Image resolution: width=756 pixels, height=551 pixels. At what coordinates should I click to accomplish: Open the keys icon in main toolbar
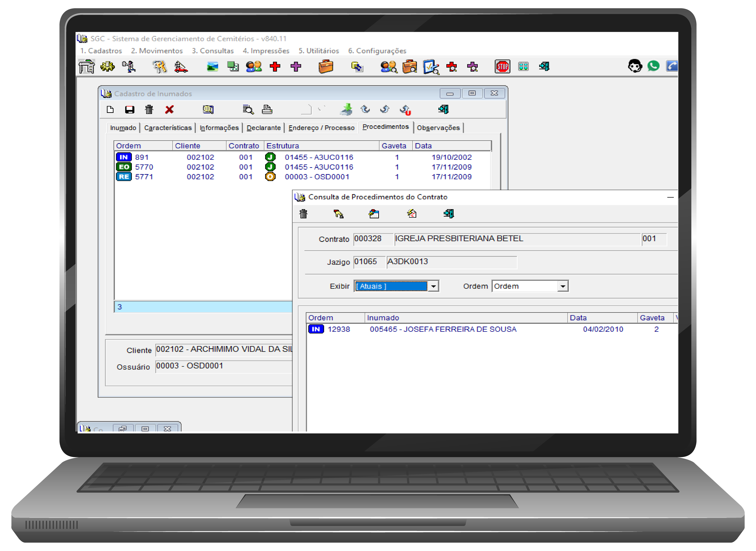[x=160, y=66]
